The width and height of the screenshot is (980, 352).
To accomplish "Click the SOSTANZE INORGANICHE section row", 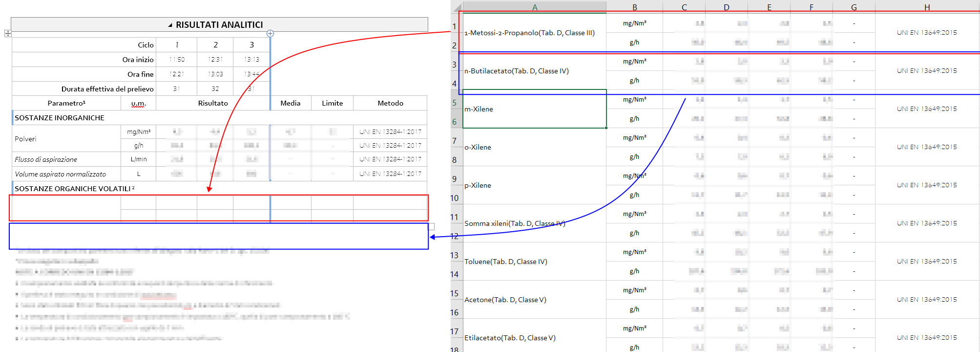I will click(x=220, y=118).
